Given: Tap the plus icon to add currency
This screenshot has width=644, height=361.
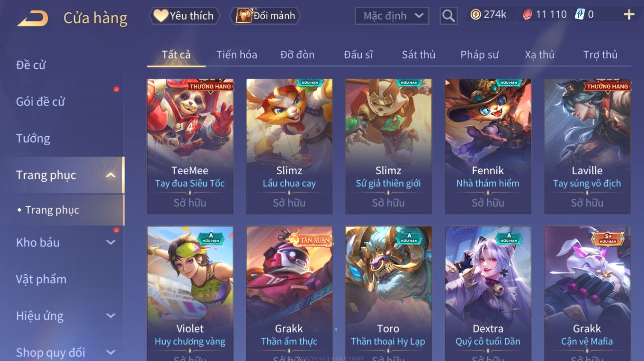Looking at the screenshot, I should click(x=629, y=15).
